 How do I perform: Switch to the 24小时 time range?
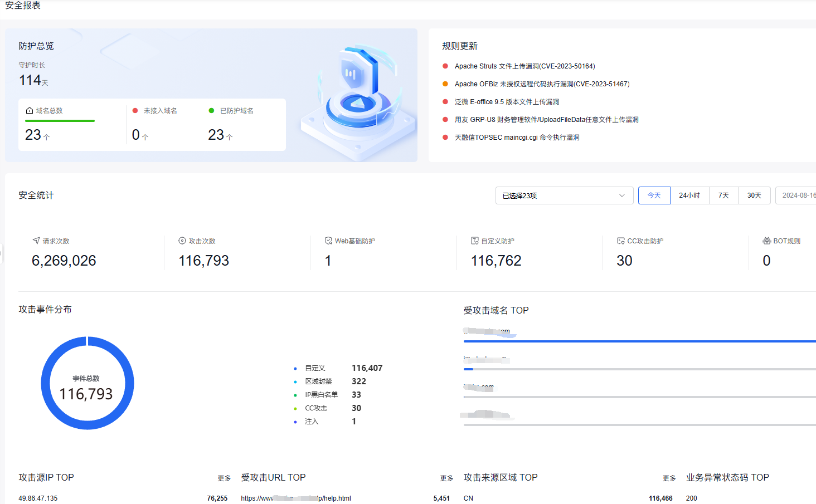pyautogui.click(x=689, y=195)
